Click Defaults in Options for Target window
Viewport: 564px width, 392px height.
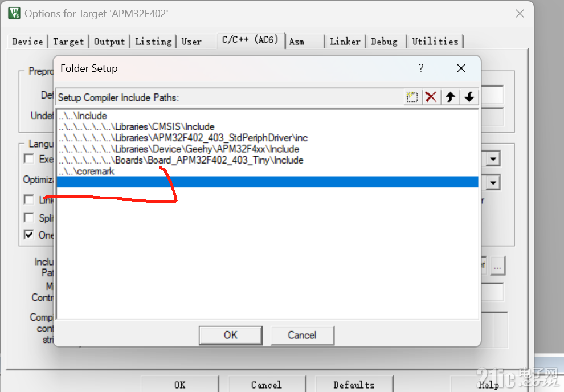[354, 385]
